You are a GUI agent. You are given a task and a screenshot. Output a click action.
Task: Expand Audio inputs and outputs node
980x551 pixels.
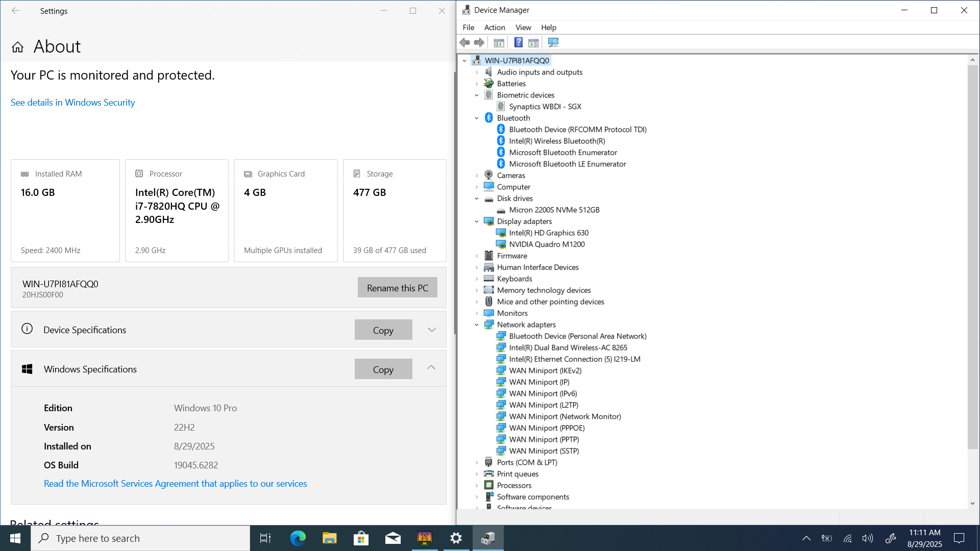point(477,72)
